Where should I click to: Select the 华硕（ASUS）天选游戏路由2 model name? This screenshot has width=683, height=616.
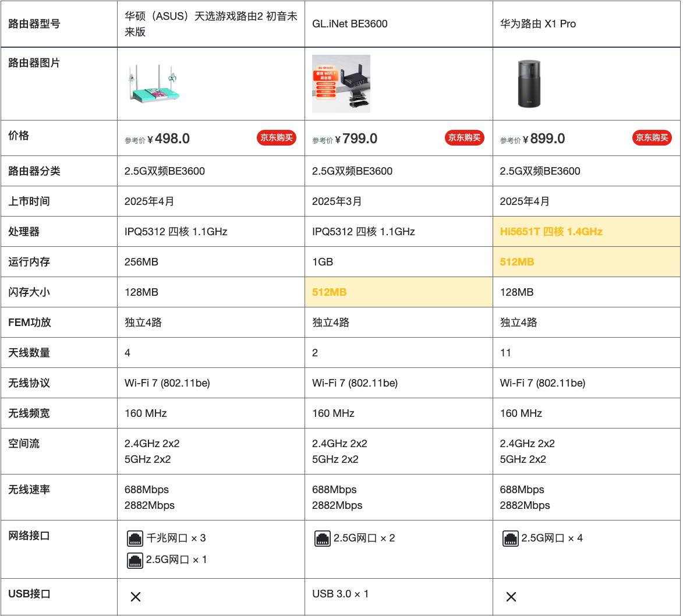pos(211,24)
